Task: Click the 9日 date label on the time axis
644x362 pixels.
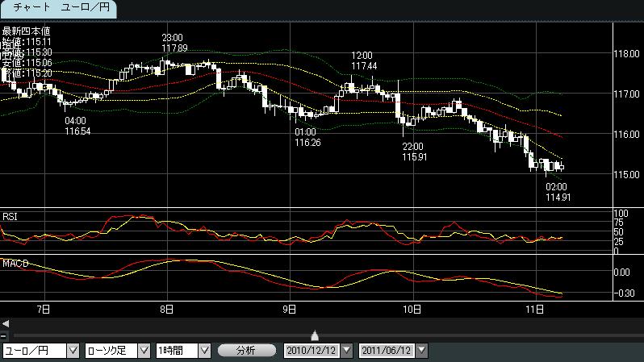Action: point(289,308)
